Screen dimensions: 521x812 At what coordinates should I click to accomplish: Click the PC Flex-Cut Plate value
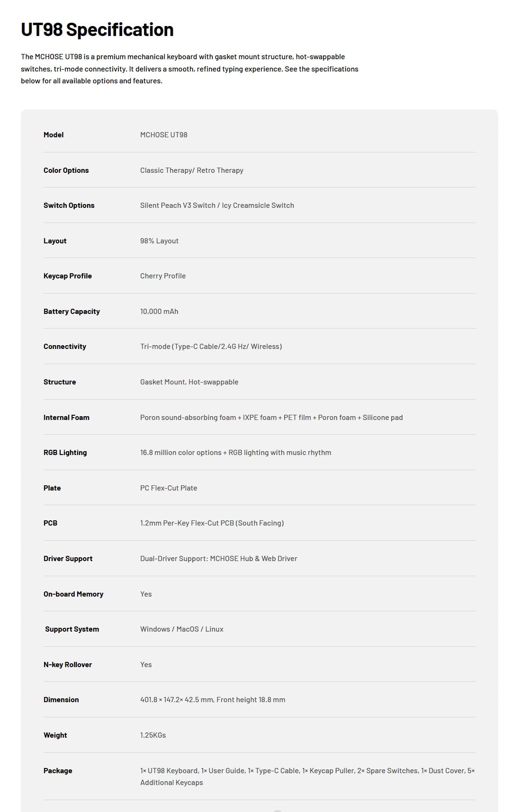169,488
